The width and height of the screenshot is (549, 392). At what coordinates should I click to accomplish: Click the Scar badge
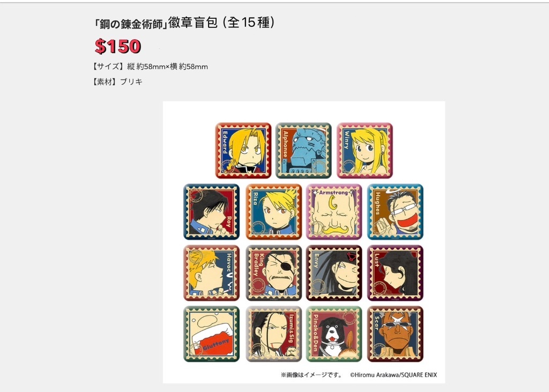[395, 334]
